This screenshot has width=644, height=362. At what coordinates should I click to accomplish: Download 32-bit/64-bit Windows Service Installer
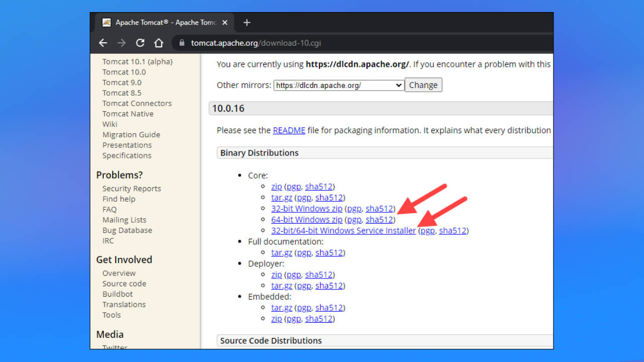click(x=344, y=231)
